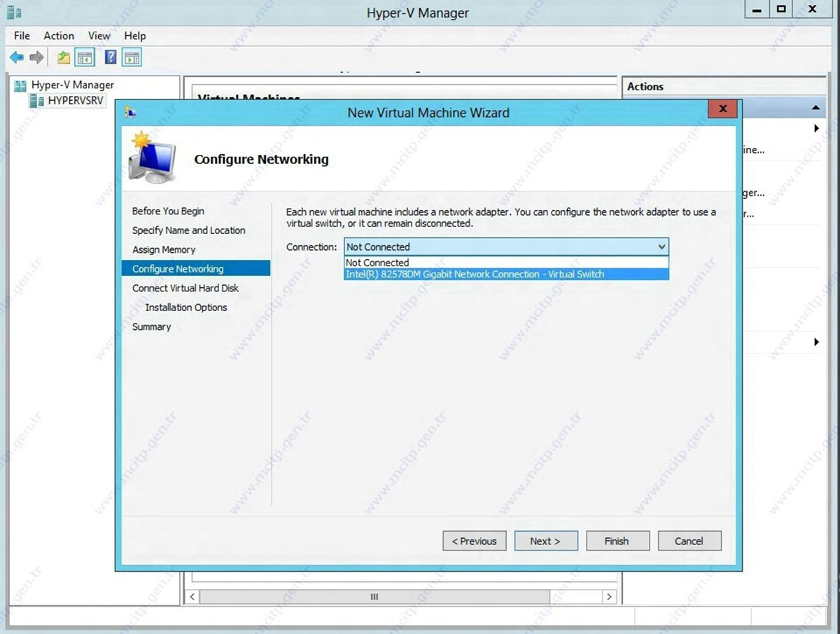Go to Connect Virtual Hard Disk step
This screenshot has height=634, width=840.
(185, 288)
